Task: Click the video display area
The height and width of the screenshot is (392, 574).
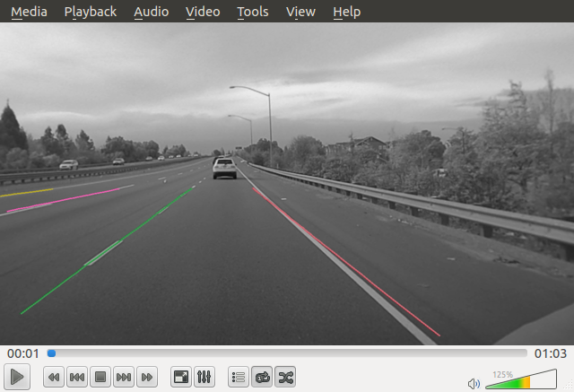Action: [287, 184]
